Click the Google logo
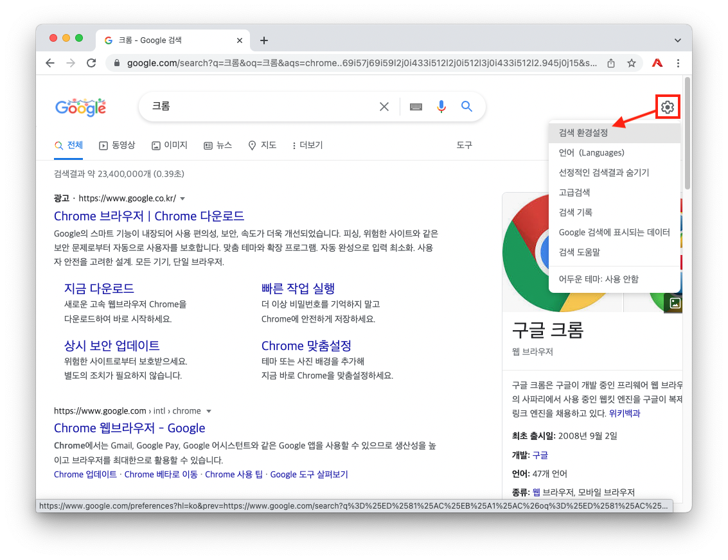728x560 pixels. [x=81, y=107]
